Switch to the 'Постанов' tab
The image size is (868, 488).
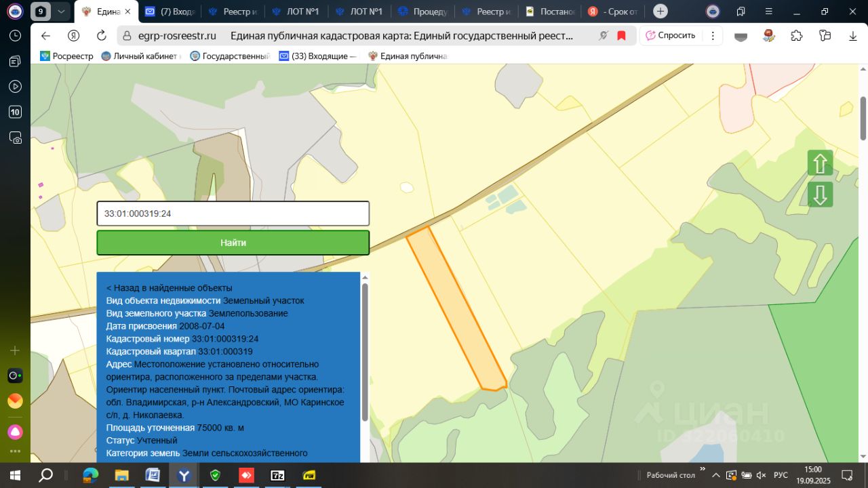549,12
